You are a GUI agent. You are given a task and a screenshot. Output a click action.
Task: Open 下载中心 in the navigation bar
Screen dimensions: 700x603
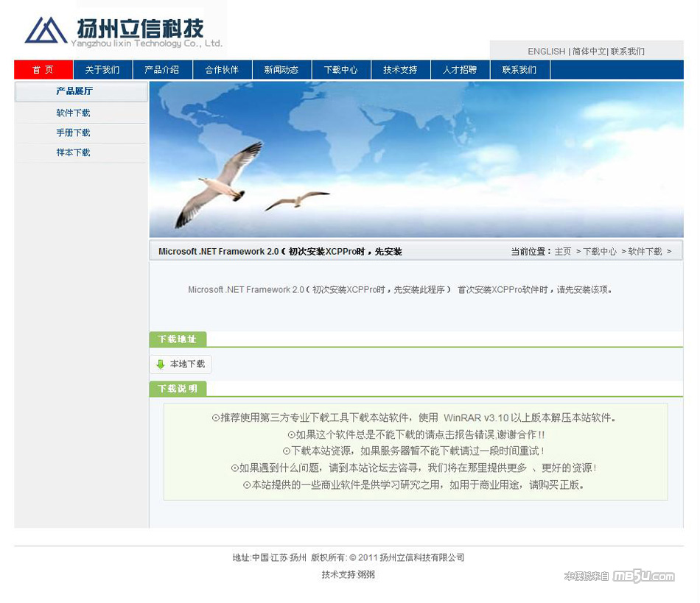[x=341, y=70]
